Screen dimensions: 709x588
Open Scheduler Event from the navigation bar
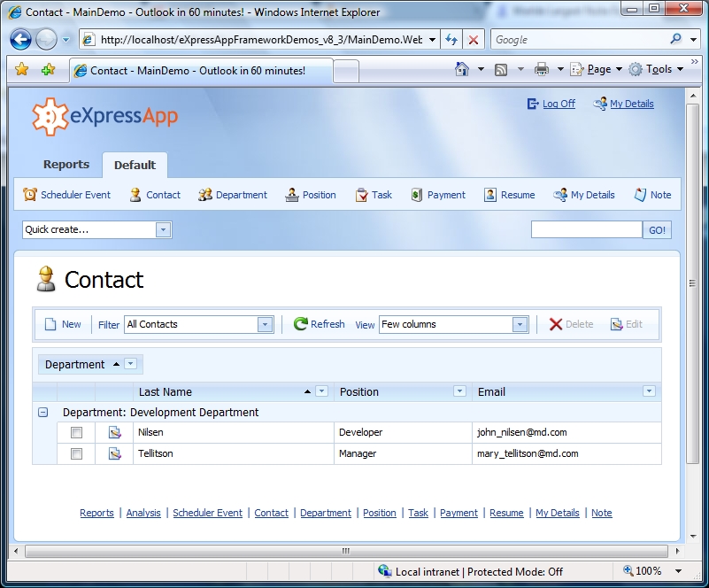pyautogui.click(x=66, y=195)
